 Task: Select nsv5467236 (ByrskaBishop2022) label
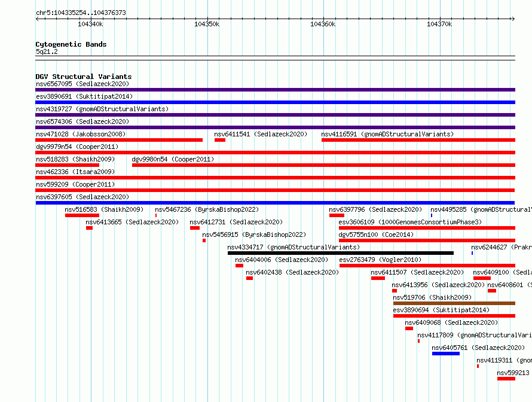pyautogui.click(x=207, y=209)
